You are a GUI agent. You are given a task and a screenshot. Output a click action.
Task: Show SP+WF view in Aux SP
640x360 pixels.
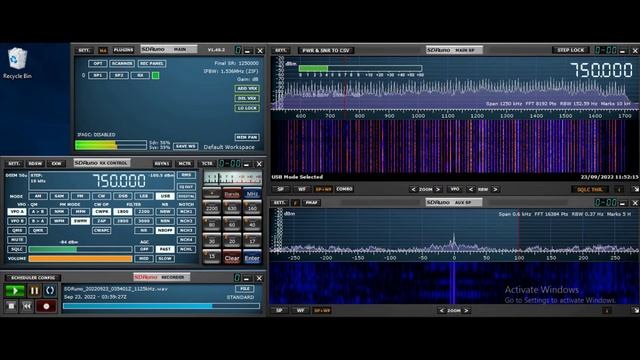coord(322,311)
